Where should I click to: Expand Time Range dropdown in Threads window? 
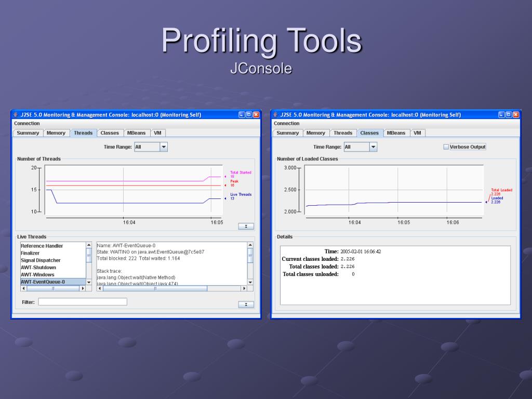click(164, 147)
